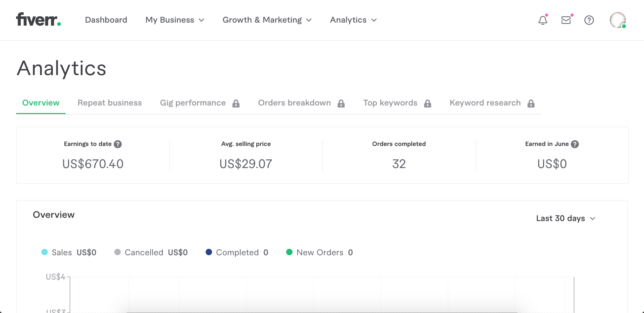Click the lock icon on Gig performance

(x=236, y=103)
